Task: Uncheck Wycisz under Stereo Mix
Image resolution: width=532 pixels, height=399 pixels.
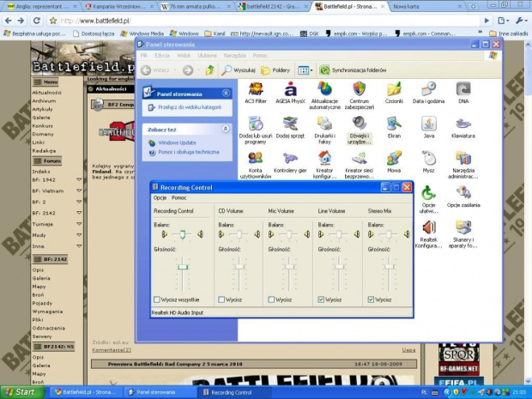Action: click(371, 299)
